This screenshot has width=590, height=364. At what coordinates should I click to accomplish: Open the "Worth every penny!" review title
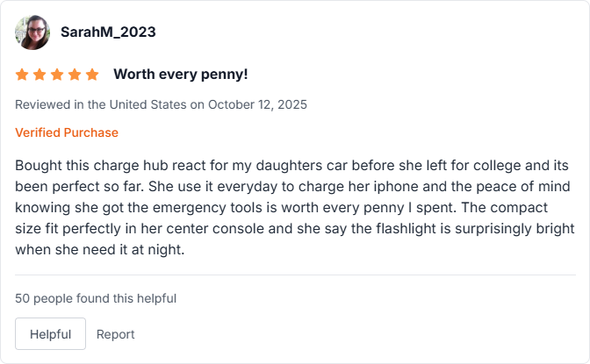click(x=180, y=75)
